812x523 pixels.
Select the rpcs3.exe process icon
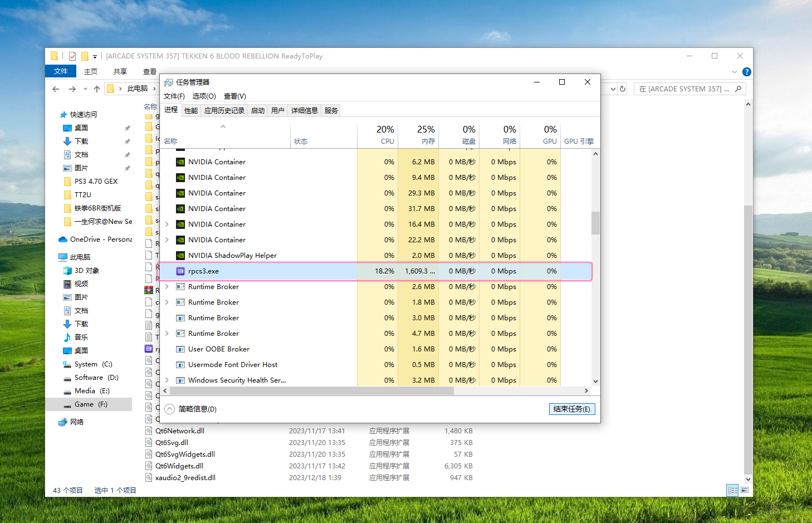point(180,271)
